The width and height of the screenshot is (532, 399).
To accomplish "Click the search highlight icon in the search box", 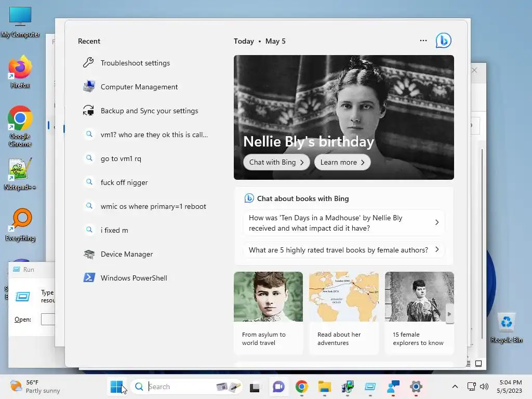I will tap(229, 387).
